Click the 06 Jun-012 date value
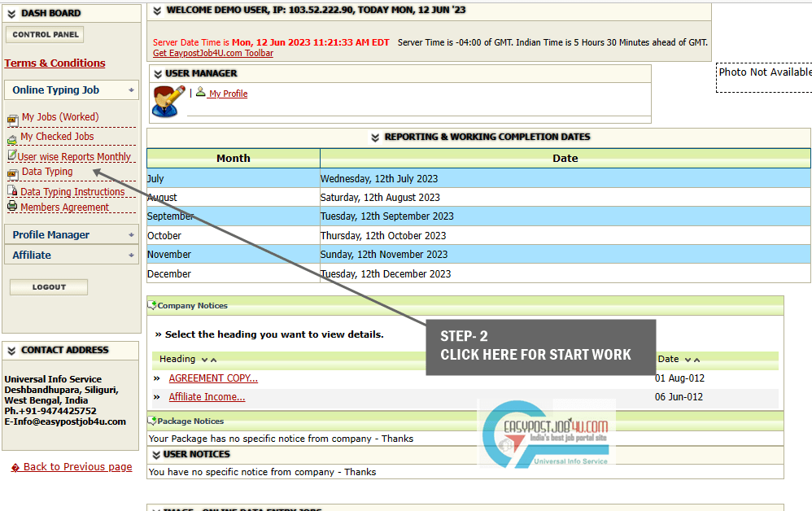812x511 pixels. coord(679,397)
